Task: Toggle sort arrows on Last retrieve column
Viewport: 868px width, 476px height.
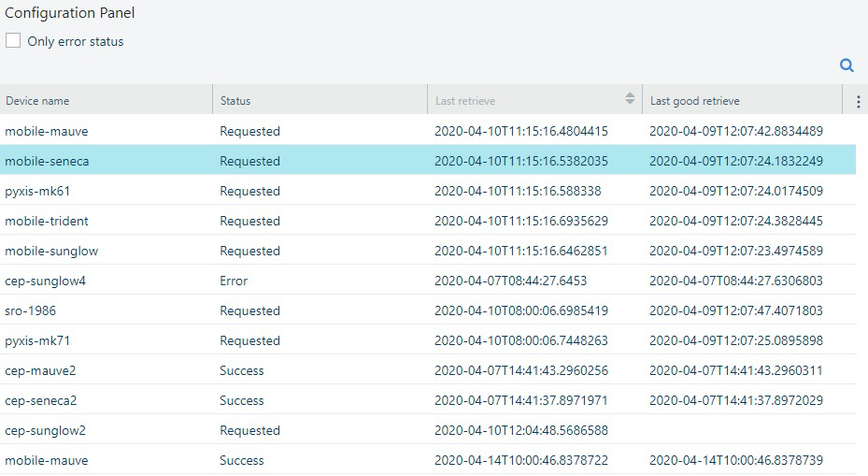Action: (x=630, y=100)
